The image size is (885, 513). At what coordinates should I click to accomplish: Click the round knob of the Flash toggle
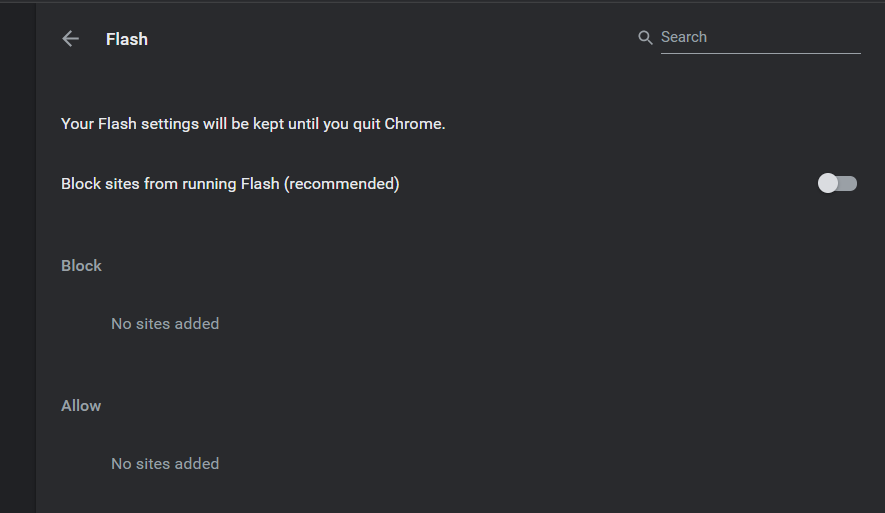tap(827, 183)
